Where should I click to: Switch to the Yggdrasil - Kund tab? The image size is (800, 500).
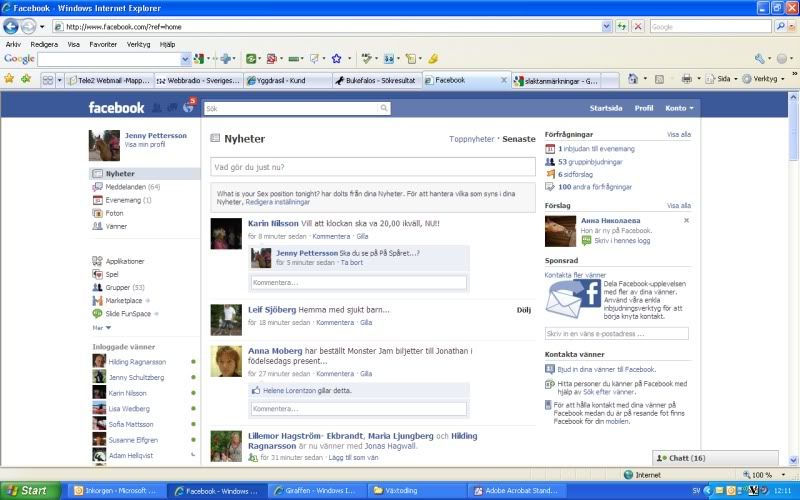pyautogui.click(x=288, y=81)
